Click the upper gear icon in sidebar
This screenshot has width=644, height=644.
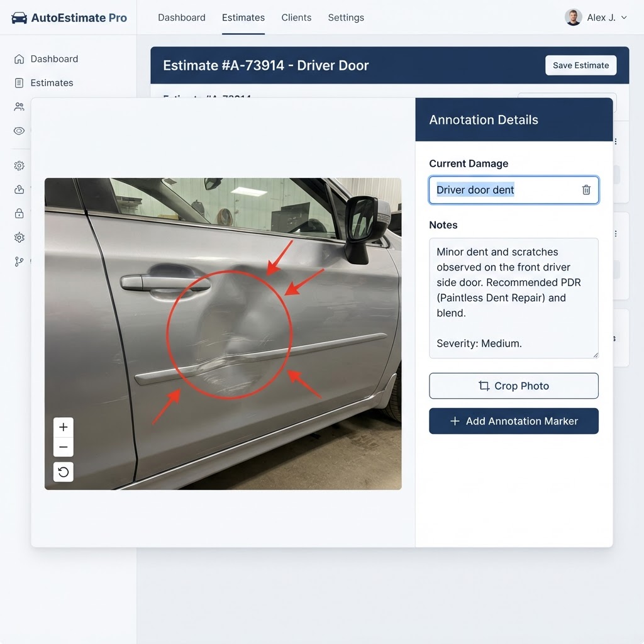19,165
